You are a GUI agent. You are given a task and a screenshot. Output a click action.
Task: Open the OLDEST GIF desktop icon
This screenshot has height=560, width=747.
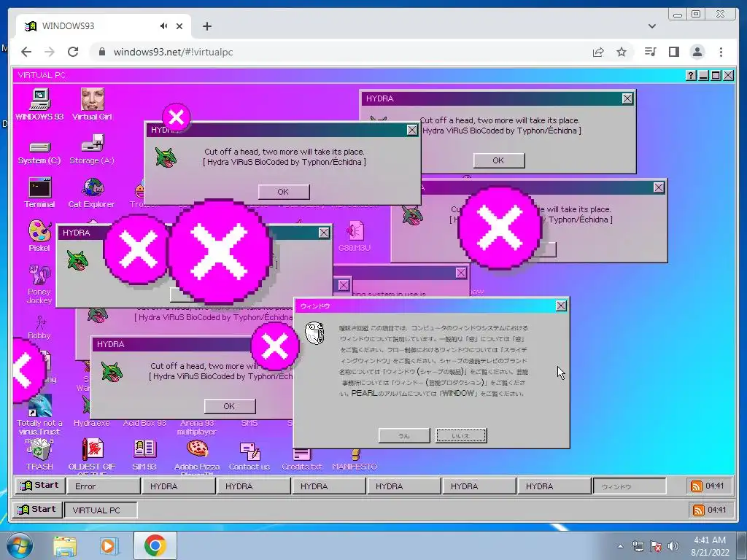pyautogui.click(x=92, y=455)
